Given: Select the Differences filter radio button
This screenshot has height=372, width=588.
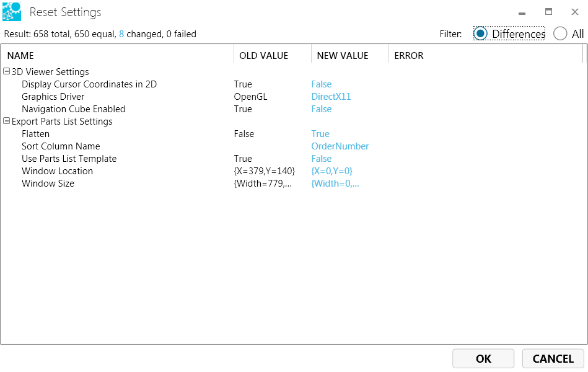Looking at the screenshot, I should pyautogui.click(x=480, y=33).
